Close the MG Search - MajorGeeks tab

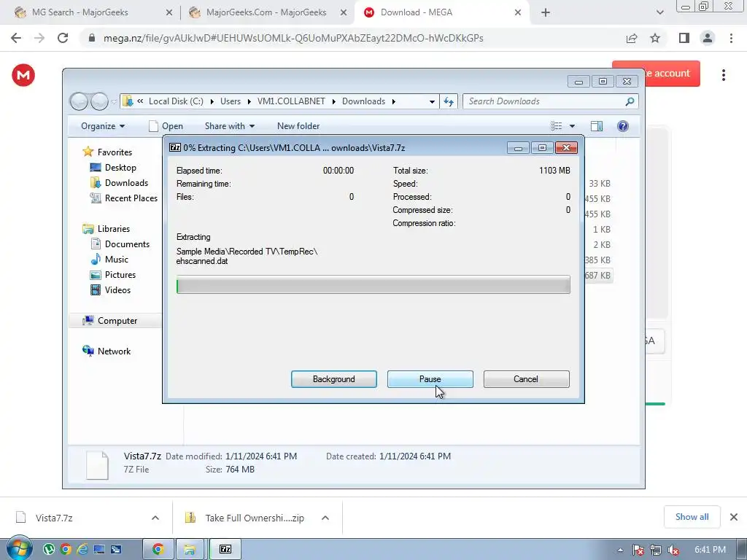click(x=169, y=13)
